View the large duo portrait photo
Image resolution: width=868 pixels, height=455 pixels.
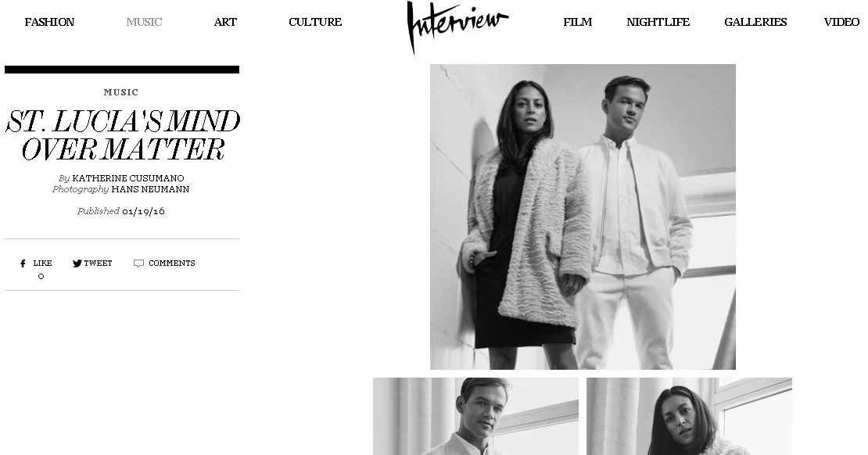click(583, 217)
